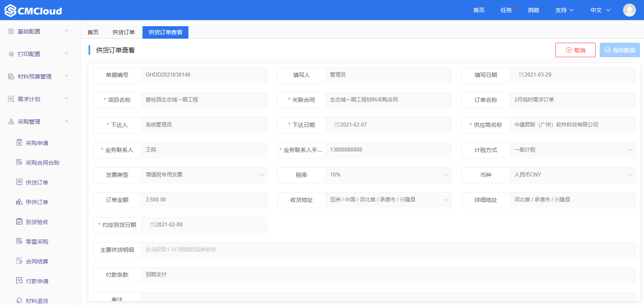
Task: Select the 供货订单查看 page tab
Action: point(165,32)
